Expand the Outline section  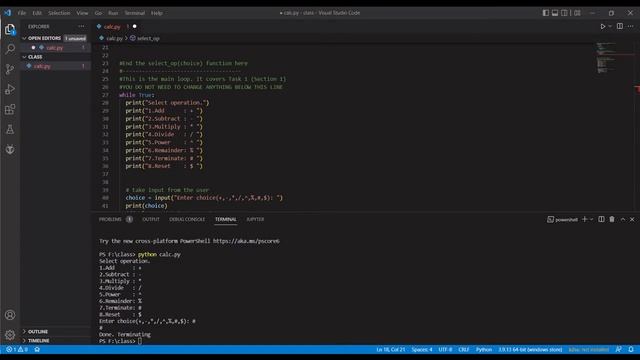pos(38,331)
